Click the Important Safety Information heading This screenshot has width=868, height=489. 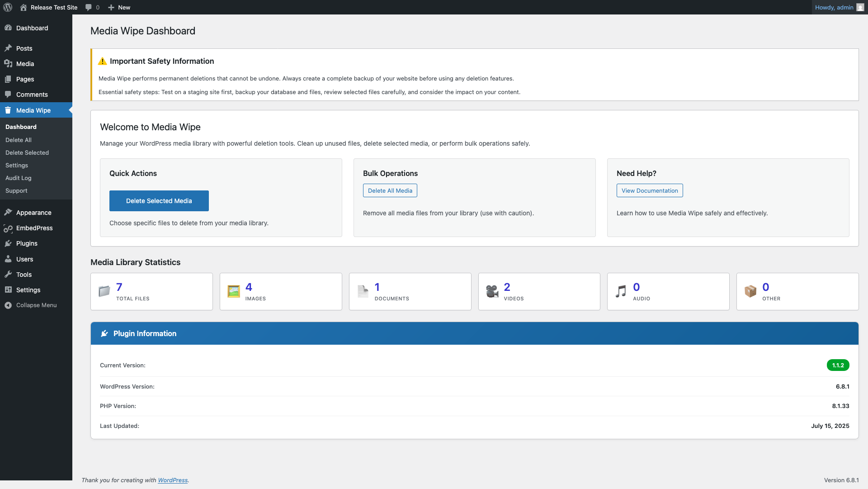(x=162, y=61)
